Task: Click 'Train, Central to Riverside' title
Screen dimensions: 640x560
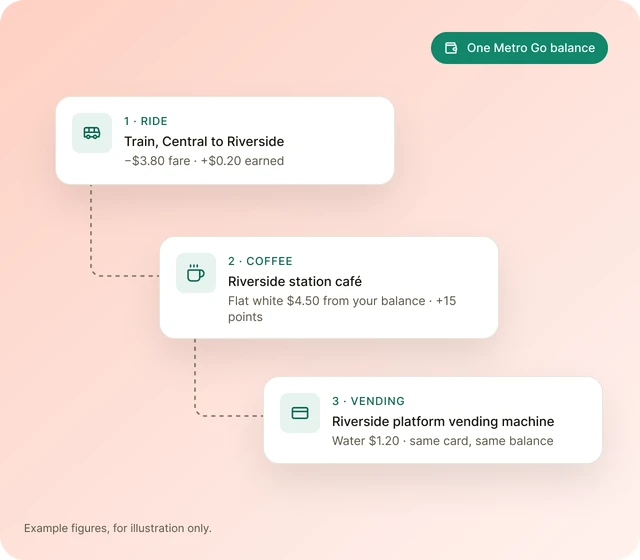Action: 204,141
